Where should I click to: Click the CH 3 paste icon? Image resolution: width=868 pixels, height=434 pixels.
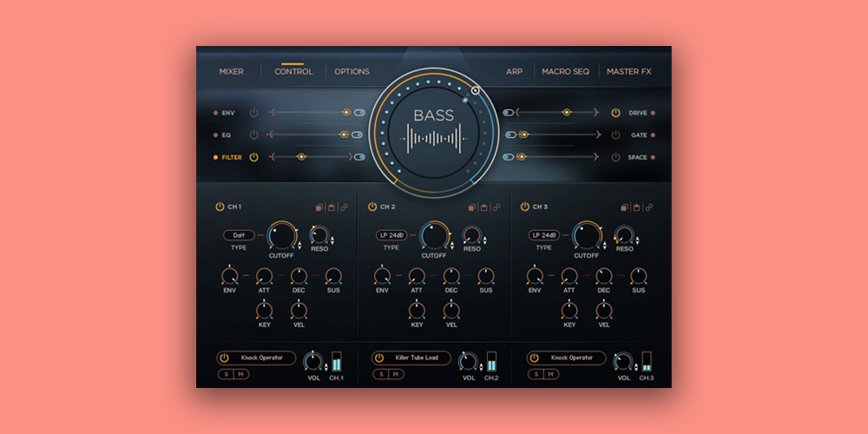(x=636, y=207)
